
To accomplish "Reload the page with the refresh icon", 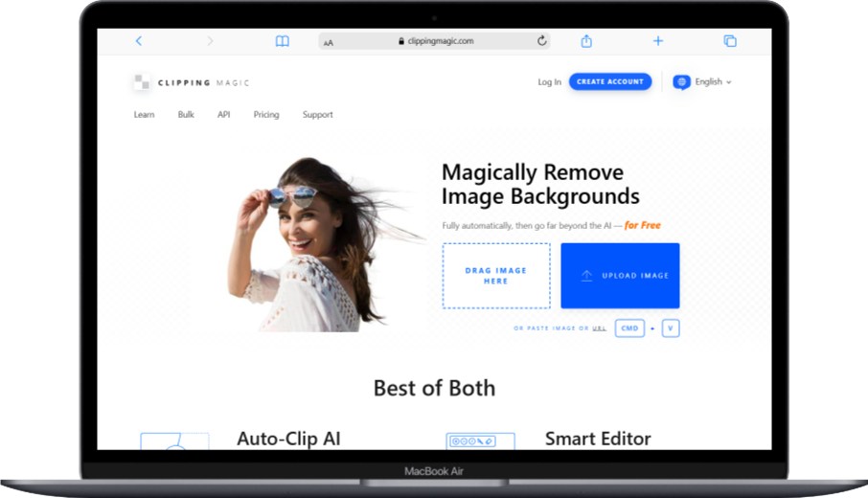I will pos(542,40).
